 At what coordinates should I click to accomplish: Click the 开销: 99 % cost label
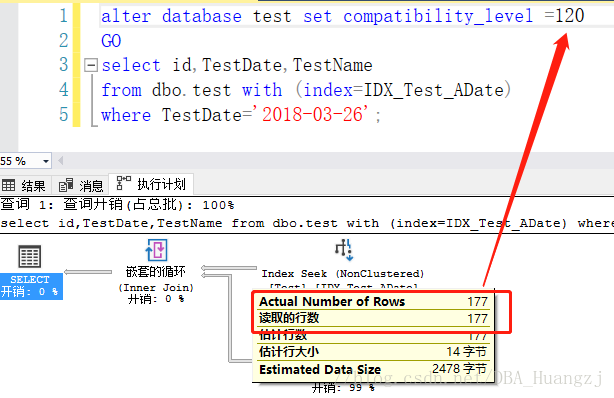tap(343, 388)
